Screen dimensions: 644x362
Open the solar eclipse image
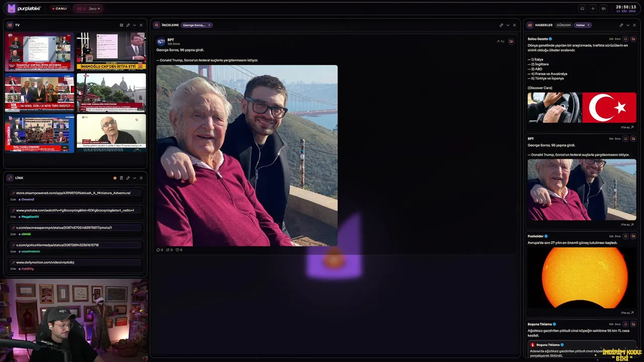tap(582, 278)
